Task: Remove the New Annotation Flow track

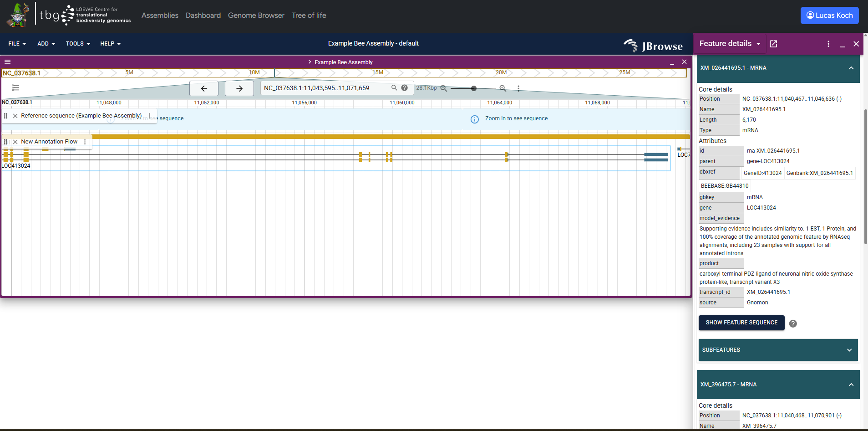Action: click(x=15, y=142)
